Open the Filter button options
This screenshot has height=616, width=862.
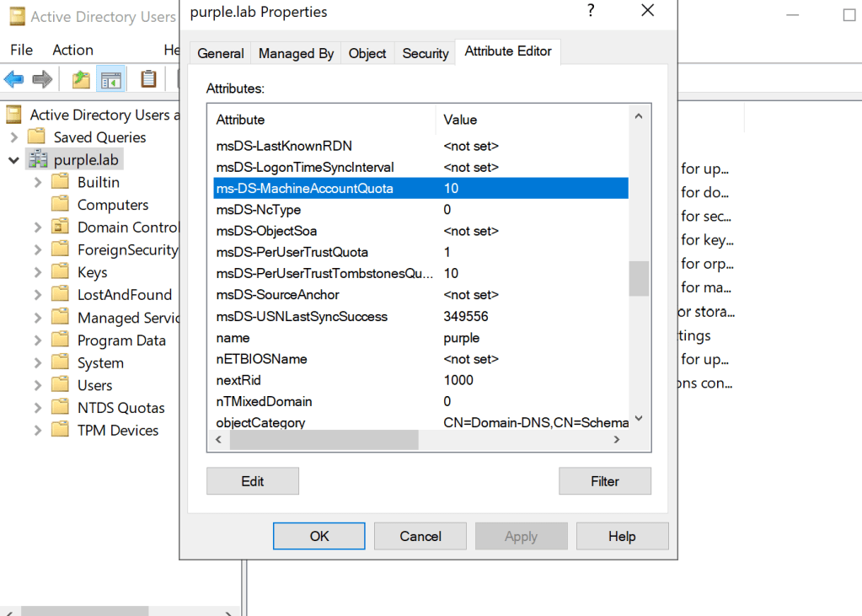coord(604,481)
